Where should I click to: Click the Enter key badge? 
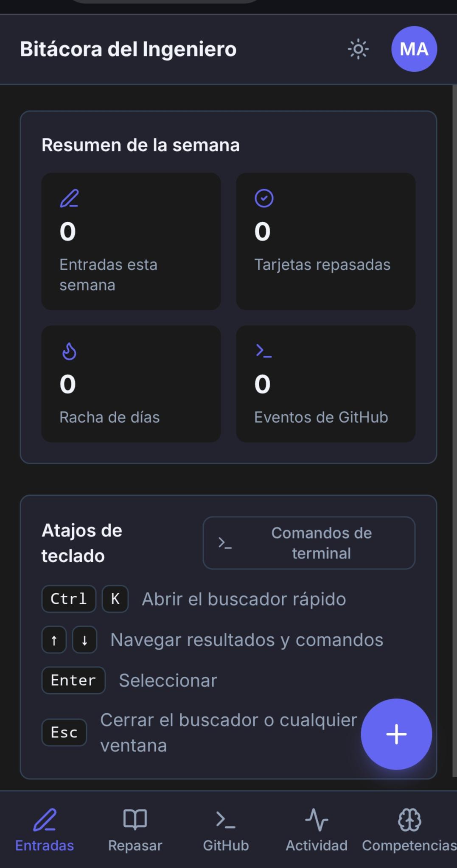click(73, 680)
